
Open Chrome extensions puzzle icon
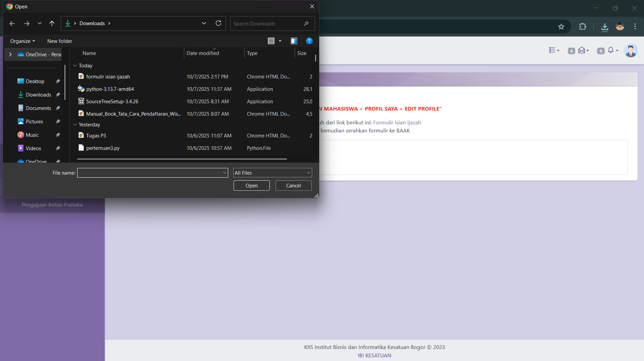[583, 27]
